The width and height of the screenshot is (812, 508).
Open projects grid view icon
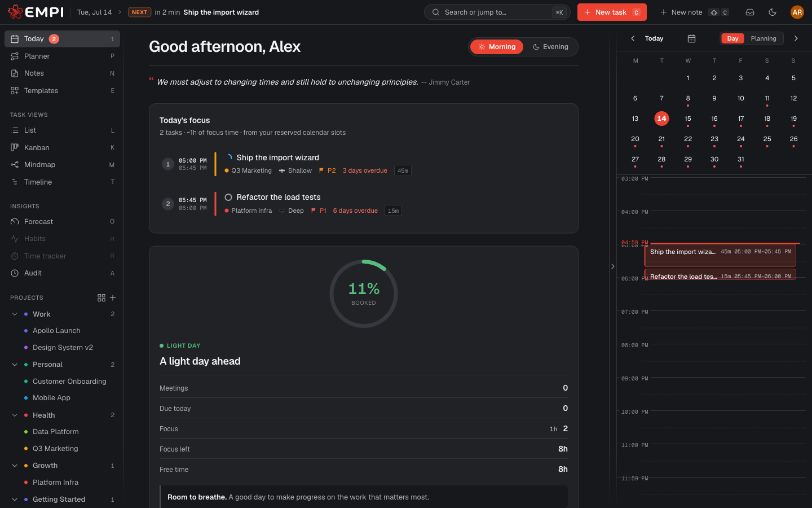[101, 297]
